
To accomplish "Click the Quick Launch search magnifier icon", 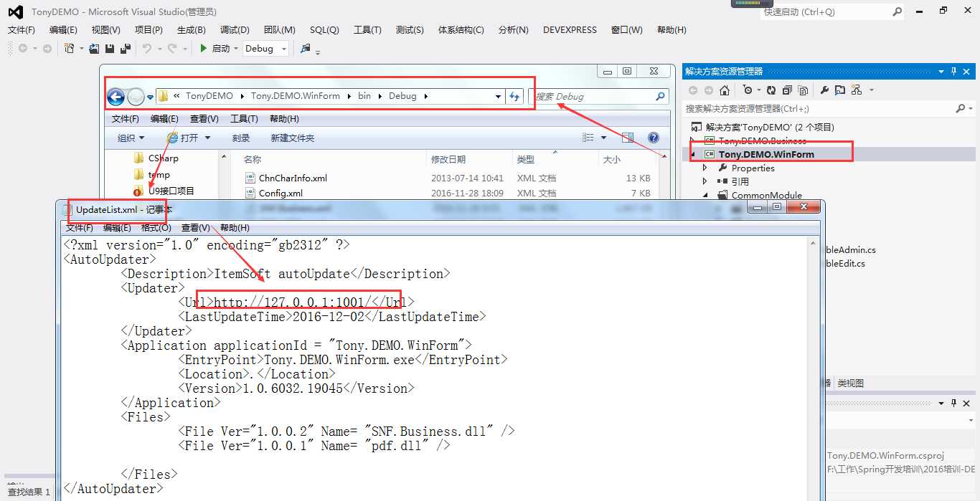I will (897, 11).
